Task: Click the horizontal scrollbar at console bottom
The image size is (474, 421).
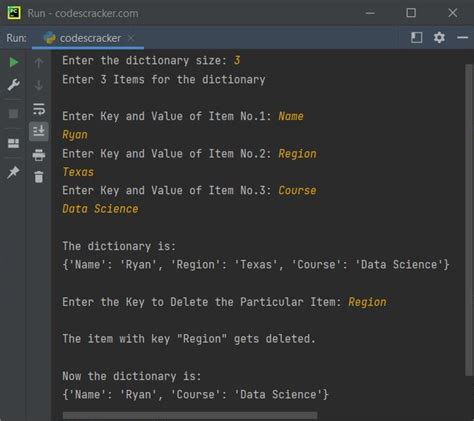Action: 190,415
